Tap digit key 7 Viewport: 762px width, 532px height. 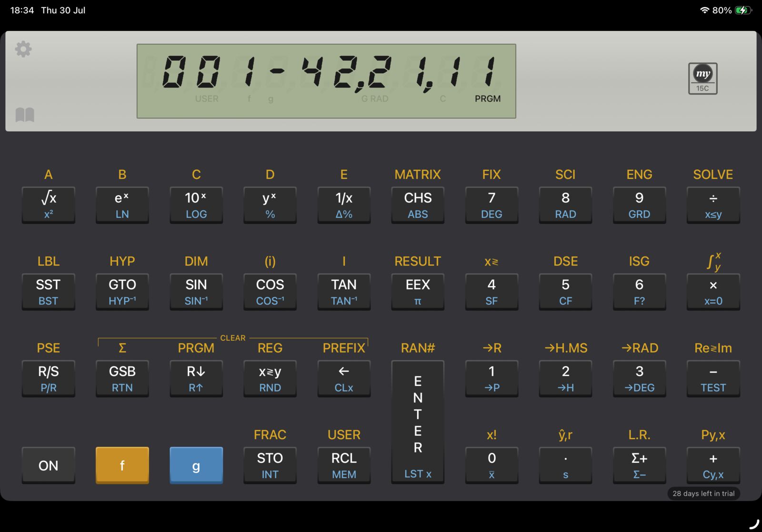click(x=491, y=205)
